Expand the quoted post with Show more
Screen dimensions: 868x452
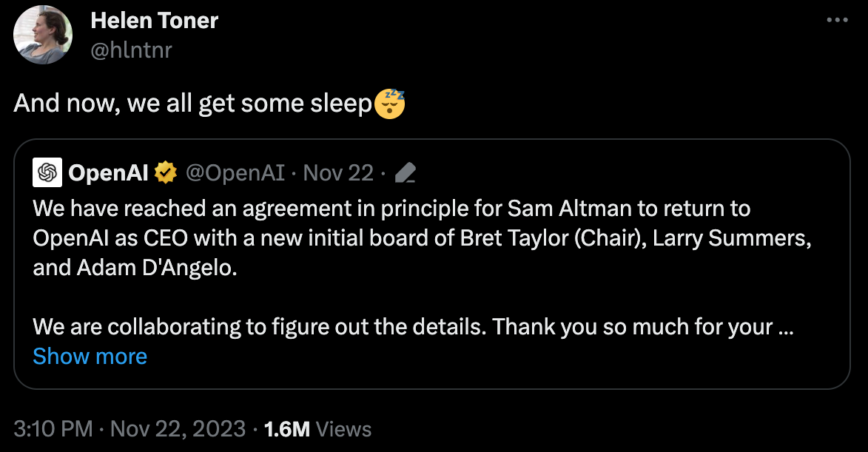click(x=90, y=357)
